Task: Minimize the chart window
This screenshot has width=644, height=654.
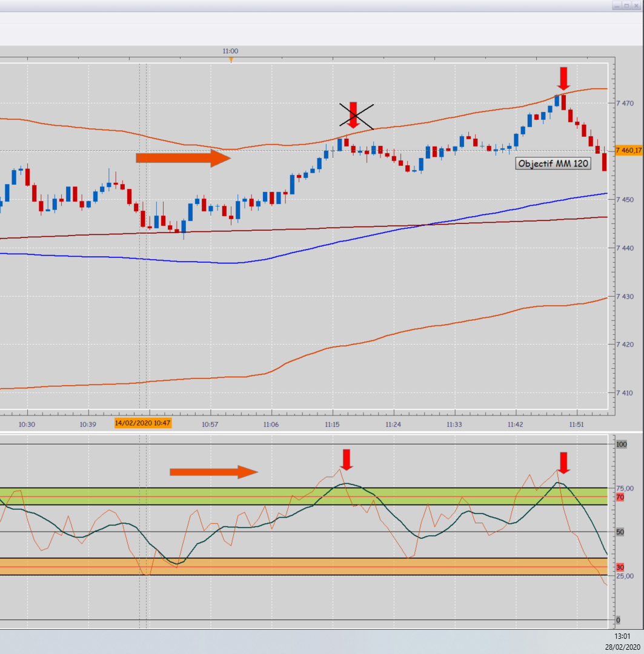Action: 617,5
